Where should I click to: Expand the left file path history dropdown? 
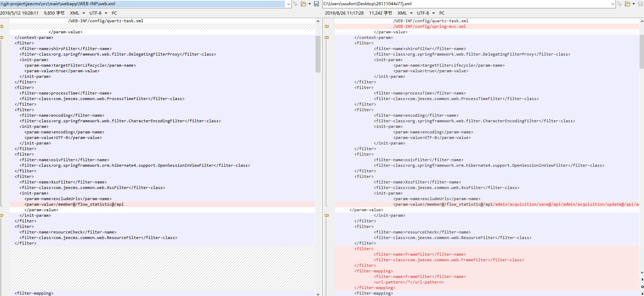[288, 4]
